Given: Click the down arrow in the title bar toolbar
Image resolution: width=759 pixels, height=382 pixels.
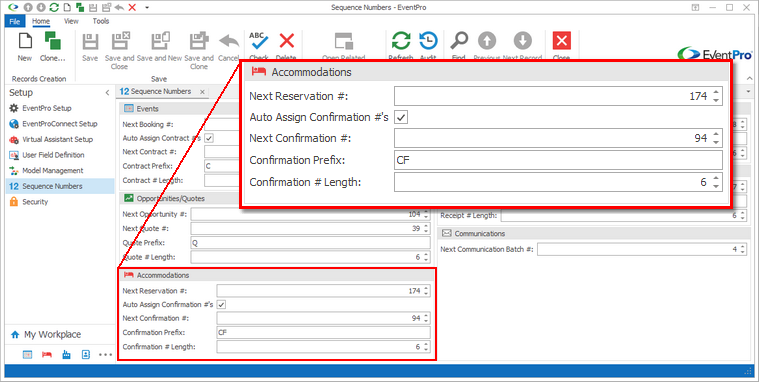Looking at the screenshot, I should 41,7.
